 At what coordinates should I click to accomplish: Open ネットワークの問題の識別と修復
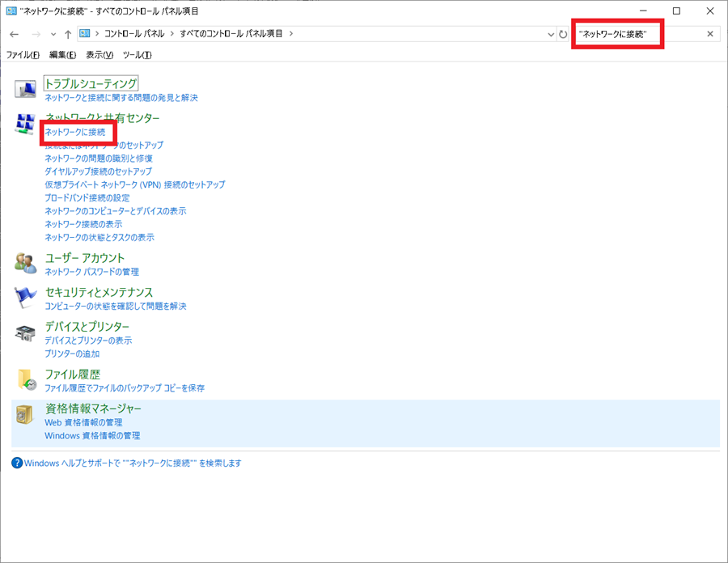[x=99, y=159]
